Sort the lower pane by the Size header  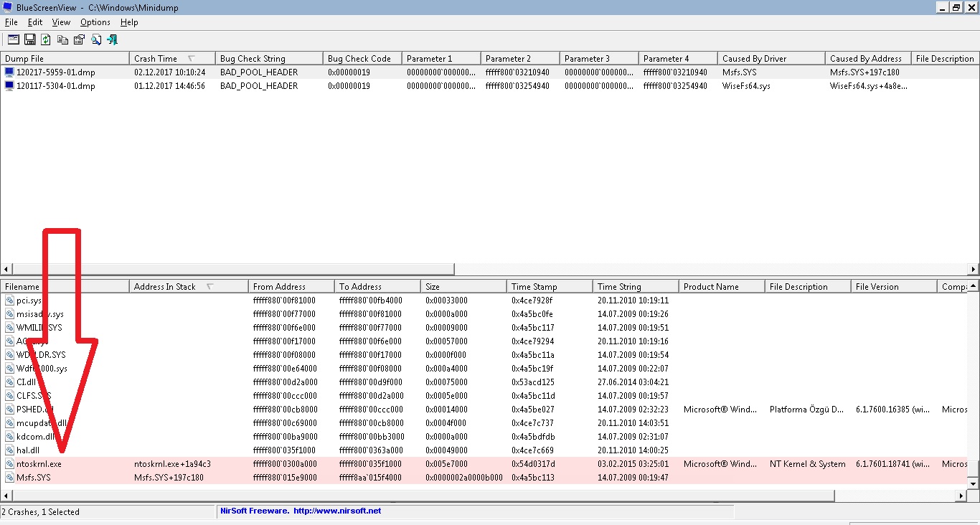pos(463,287)
